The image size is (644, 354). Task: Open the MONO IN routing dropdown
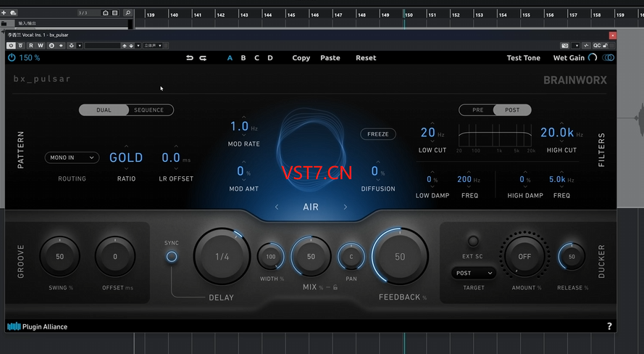coord(72,157)
